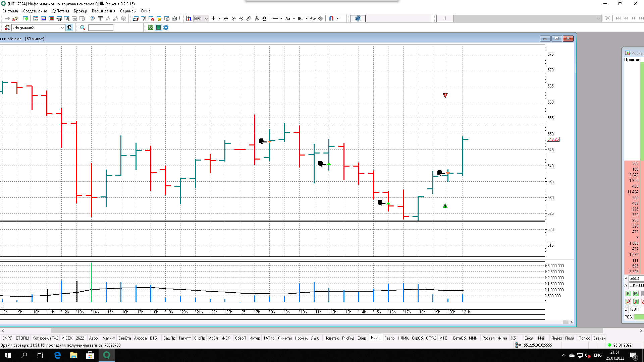This screenshot has height=362, width=644.
Task: Expand the crosshair tool dropdown arrow
Action: (220, 19)
